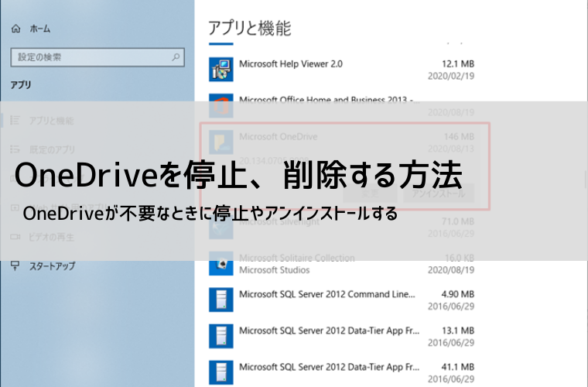Click the Microsoft Silverlight icon
588x387 pixels.
(x=220, y=228)
